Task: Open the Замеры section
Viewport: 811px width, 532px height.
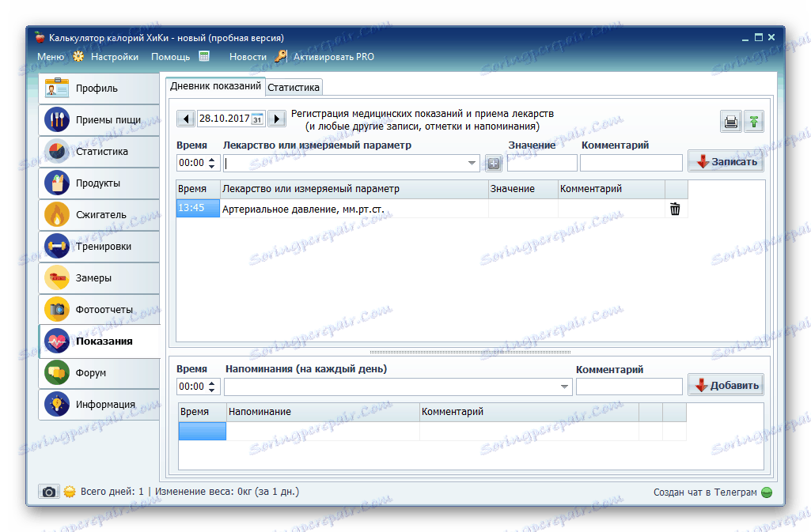Action: click(x=99, y=278)
